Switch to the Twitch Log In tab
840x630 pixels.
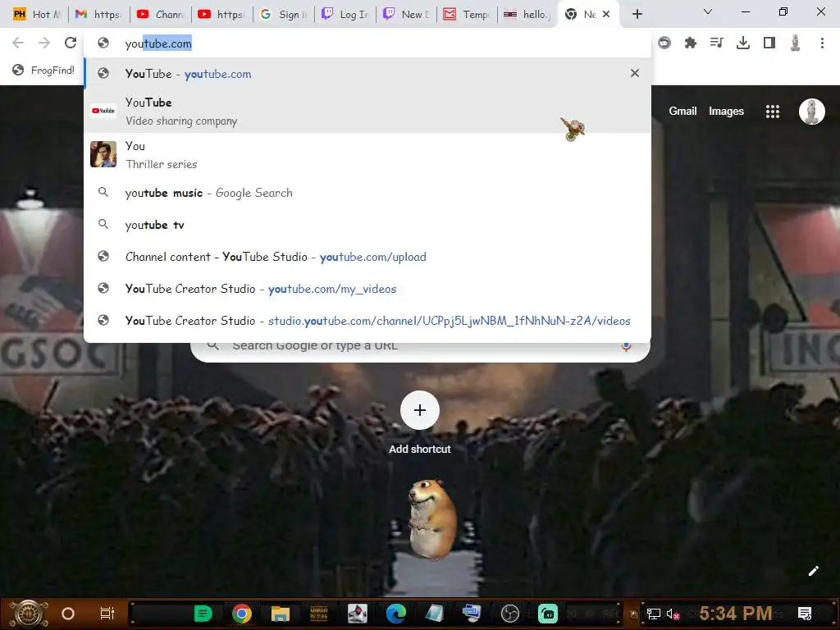coord(345,15)
